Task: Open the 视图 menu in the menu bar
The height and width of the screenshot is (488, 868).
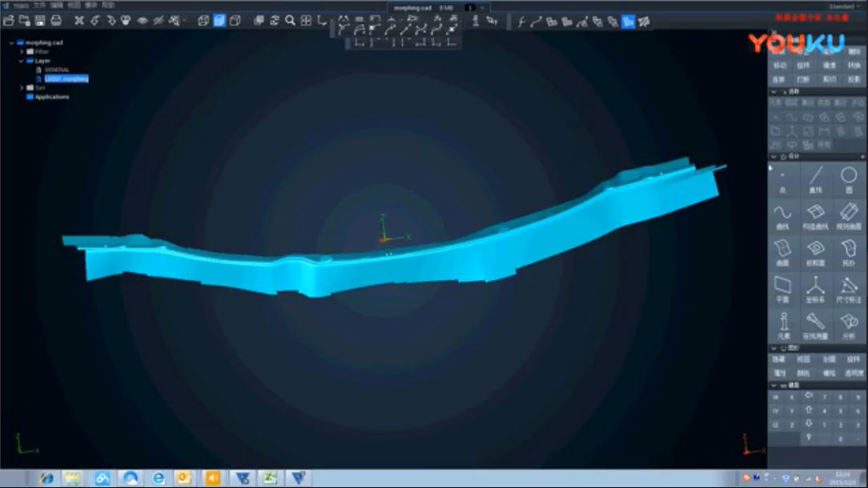Action: pyautogui.click(x=74, y=6)
